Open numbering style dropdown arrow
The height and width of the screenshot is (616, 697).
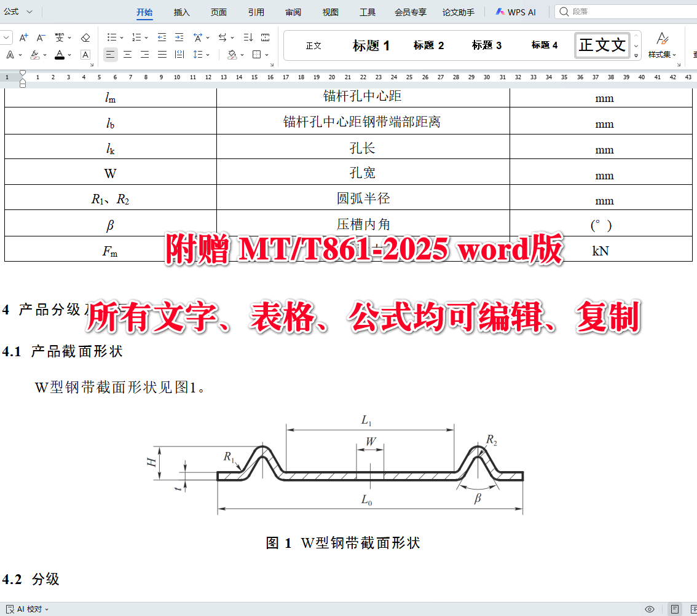tap(146, 37)
